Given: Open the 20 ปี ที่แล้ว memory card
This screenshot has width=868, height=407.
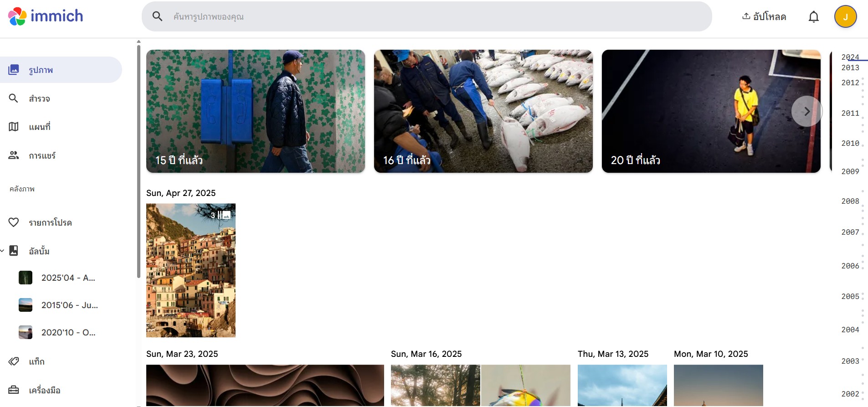Looking at the screenshot, I should (x=711, y=111).
